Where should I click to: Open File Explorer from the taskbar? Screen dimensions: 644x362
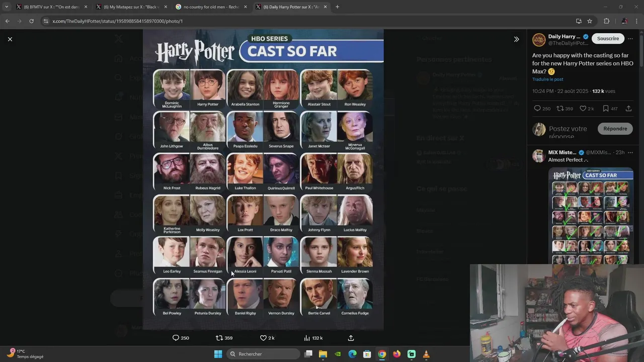point(323,354)
